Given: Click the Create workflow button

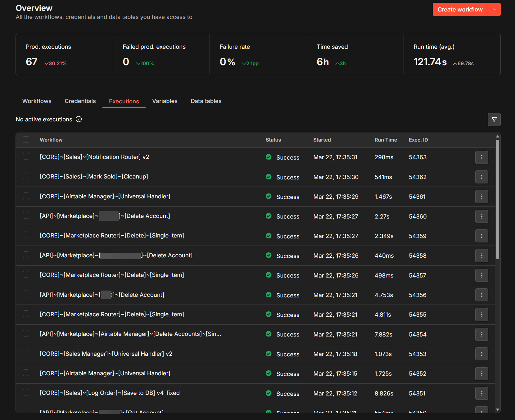Looking at the screenshot, I should point(460,10).
